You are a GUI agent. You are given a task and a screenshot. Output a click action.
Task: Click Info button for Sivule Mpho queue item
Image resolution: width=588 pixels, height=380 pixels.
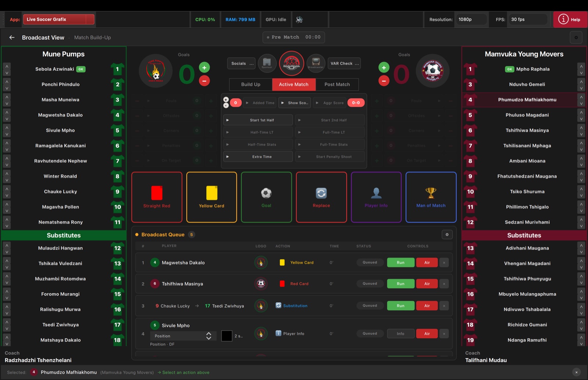401,334
